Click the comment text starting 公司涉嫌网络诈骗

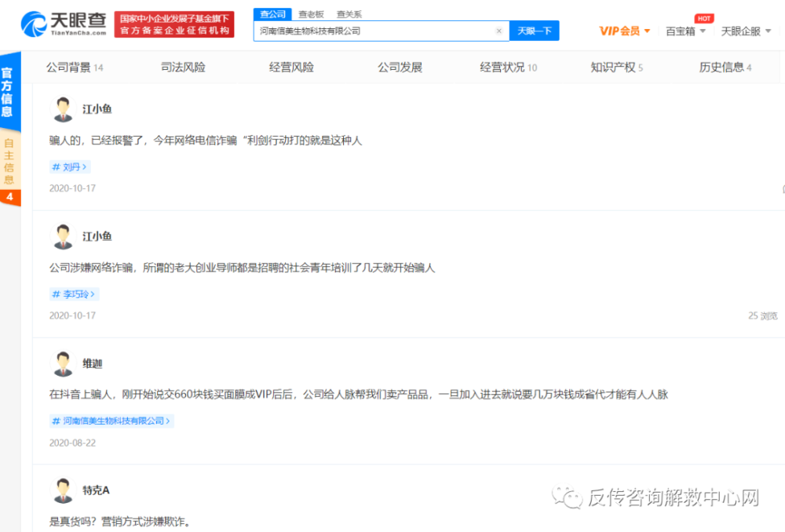click(x=242, y=268)
